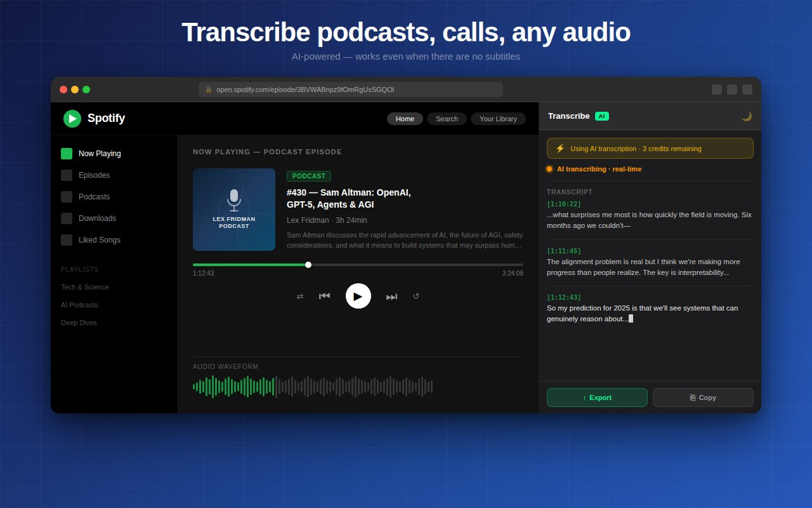Screen dimensions: 812x508
Task: Click the lightning bolt credits icon
Action: (x=560, y=149)
